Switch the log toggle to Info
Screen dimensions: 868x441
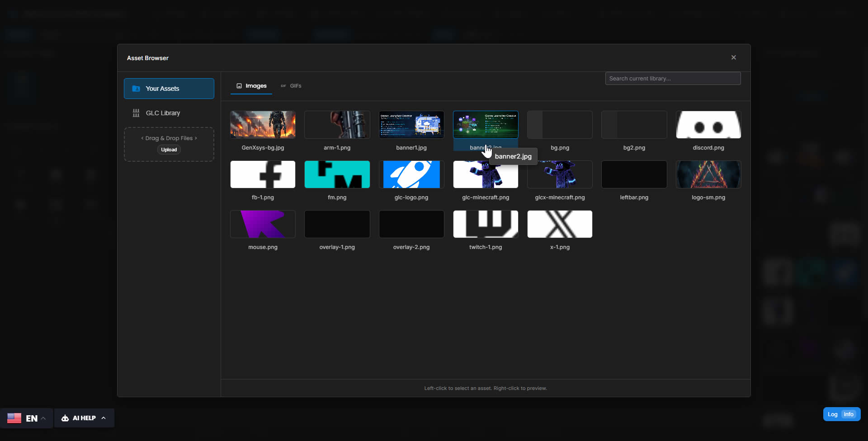(849, 414)
